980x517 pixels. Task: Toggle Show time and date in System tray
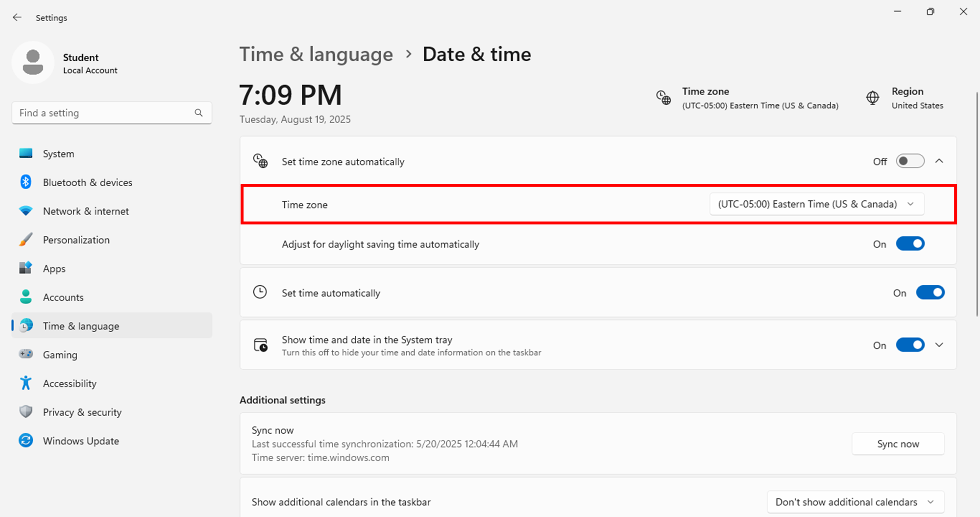pos(910,345)
